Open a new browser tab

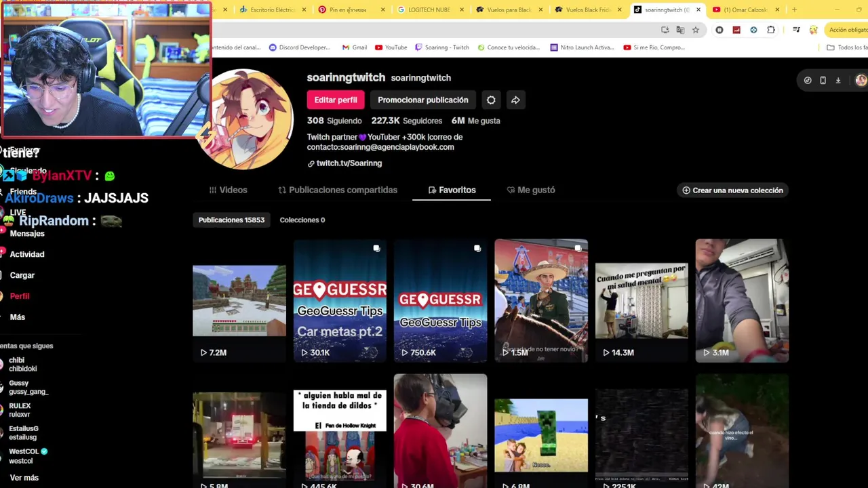point(794,9)
